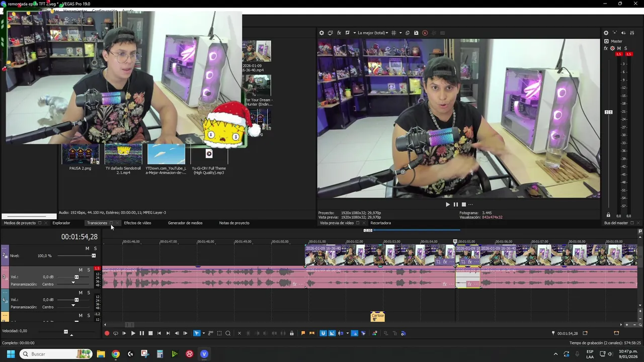Open auto ripple options dropdown

(x=347, y=333)
